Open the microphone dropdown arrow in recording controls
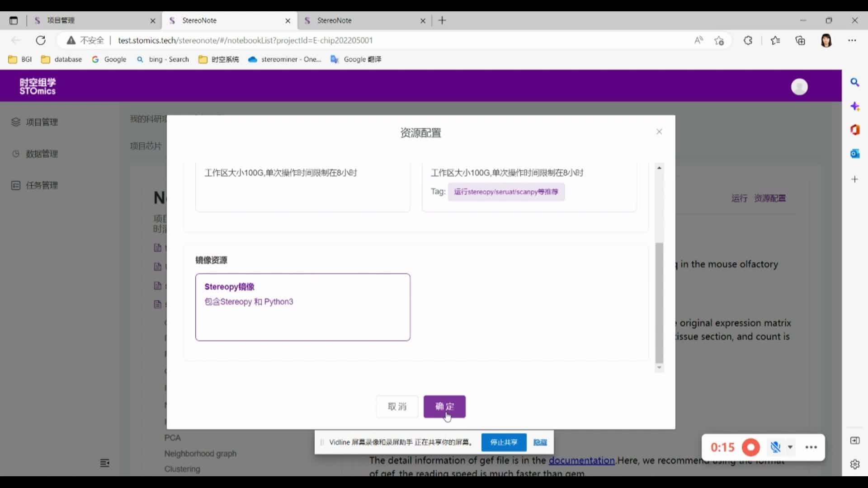Screen dimensions: 868x488 pos(790,447)
